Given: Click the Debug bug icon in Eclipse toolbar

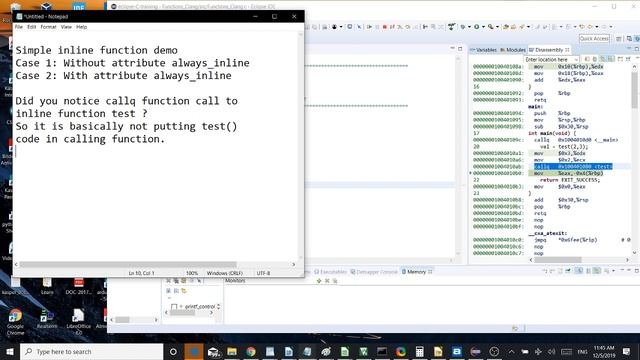Looking at the screenshot, I should 462,27.
